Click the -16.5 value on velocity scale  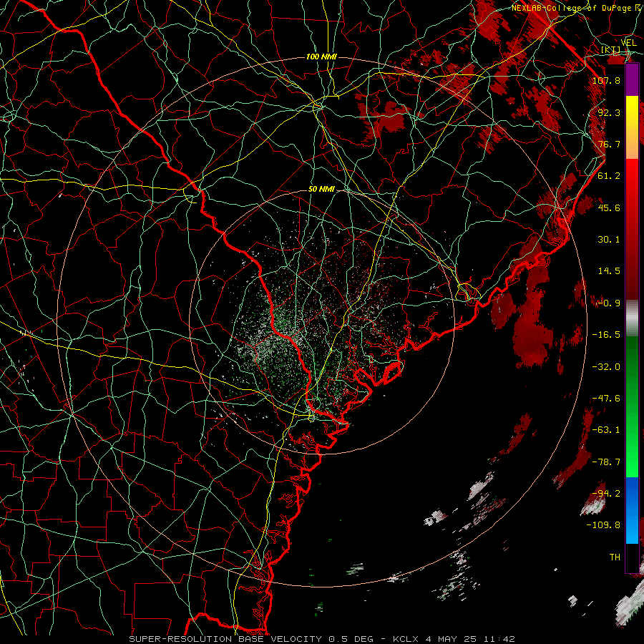point(606,335)
